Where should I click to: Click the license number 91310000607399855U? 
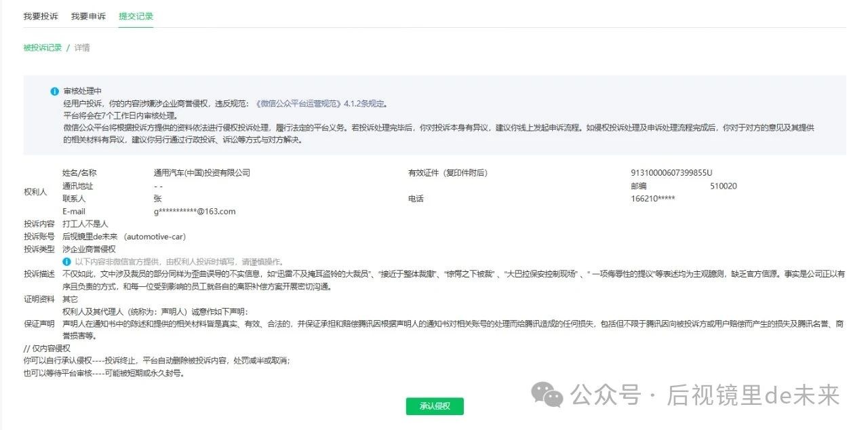pyautogui.click(x=671, y=173)
